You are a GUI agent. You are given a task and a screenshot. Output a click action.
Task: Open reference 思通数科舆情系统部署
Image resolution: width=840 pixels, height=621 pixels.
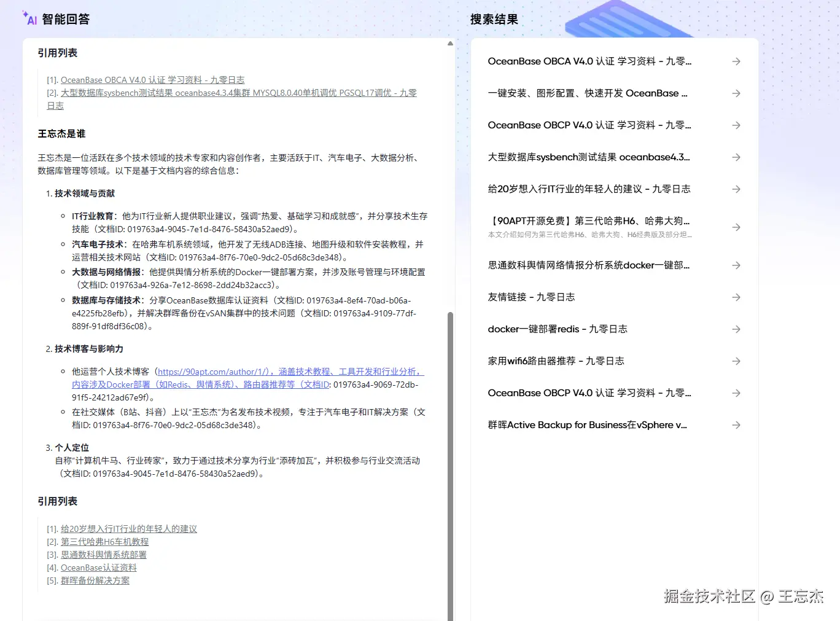point(104,555)
